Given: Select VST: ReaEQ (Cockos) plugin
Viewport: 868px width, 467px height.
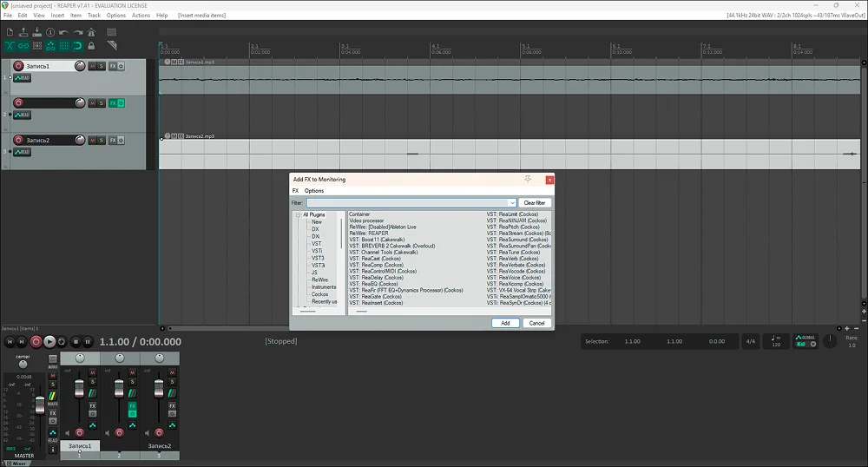Looking at the screenshot, I should [373, 284].
